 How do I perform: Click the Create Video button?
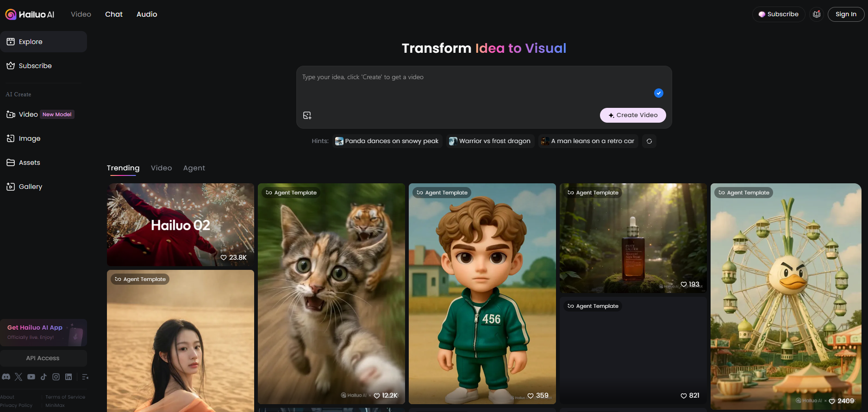click(x=633, y=115)
